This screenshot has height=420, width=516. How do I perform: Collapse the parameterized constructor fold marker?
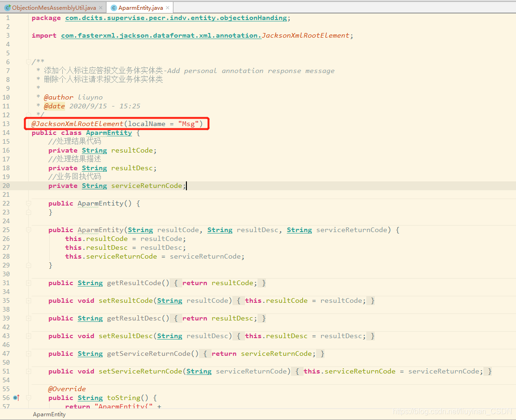[28, 230]
